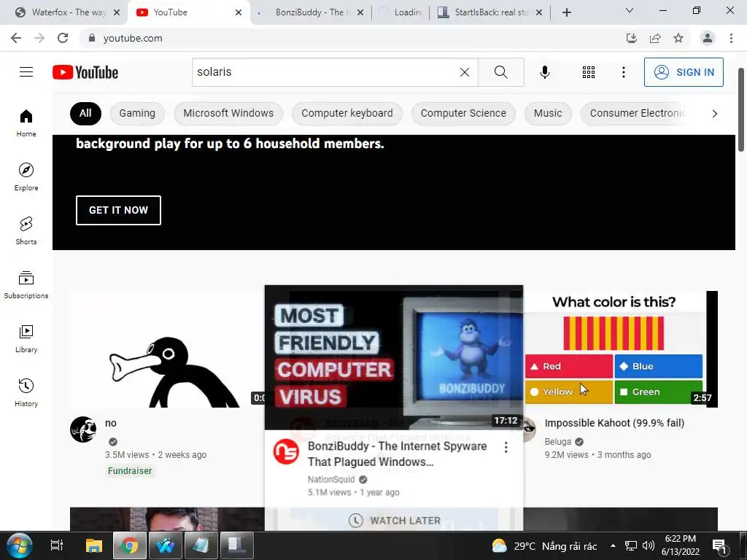Open the YouTube hamburger guide menu

(26, 72)
